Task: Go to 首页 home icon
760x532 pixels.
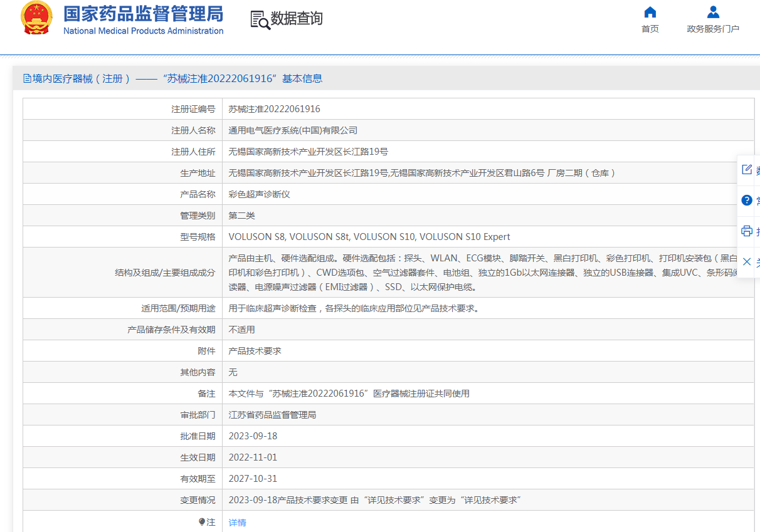Action: (650, 12)
